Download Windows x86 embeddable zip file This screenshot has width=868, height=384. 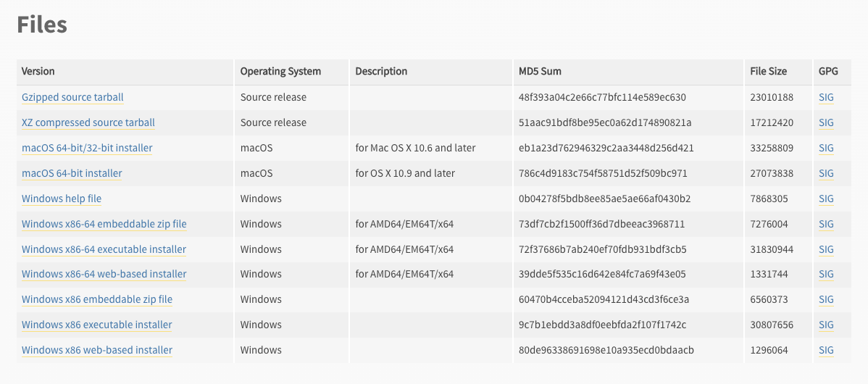coord(97,299)
